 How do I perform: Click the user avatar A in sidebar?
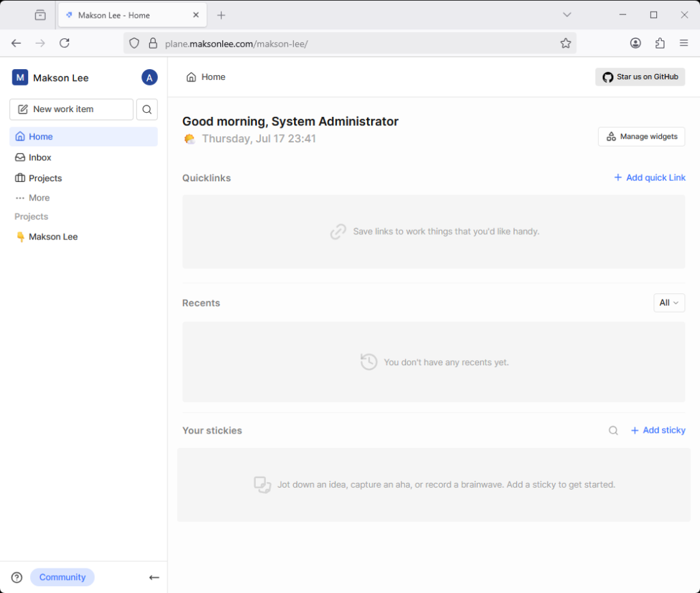150,78
